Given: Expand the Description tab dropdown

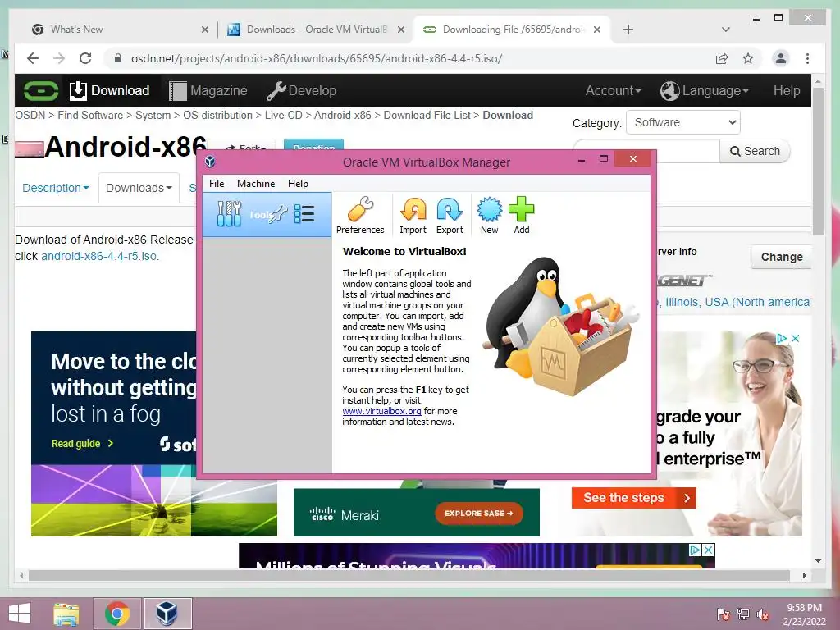Looking at the screenshot, I should pyautogui.click(x=56, y=188).
